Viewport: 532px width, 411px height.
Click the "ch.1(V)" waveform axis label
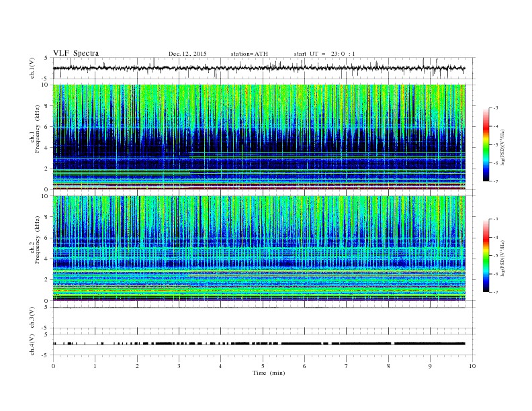click(32, 68)
